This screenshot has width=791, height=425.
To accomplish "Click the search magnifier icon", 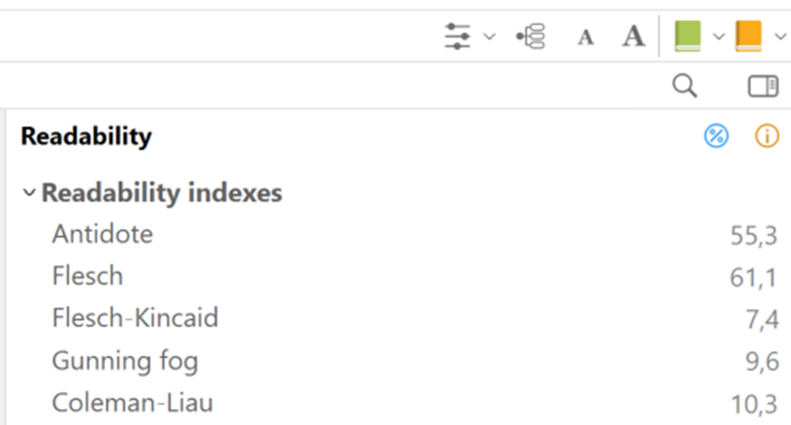I will (685, 87).
